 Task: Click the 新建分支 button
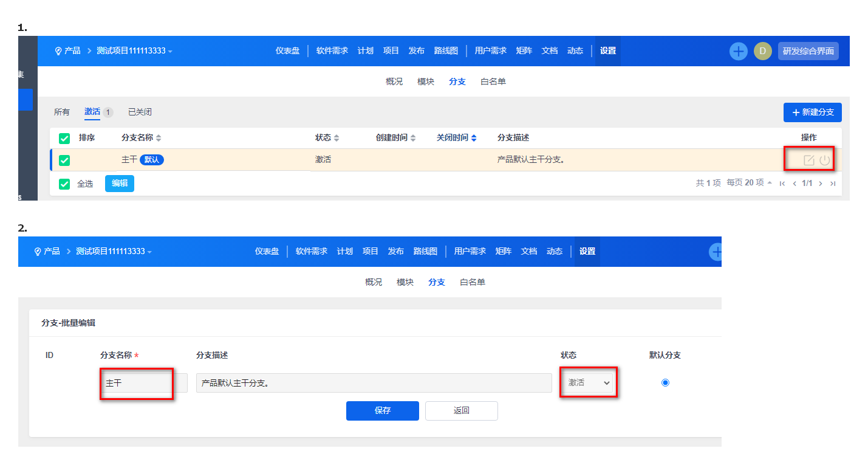pyautogui.click(x=813, y=112)
